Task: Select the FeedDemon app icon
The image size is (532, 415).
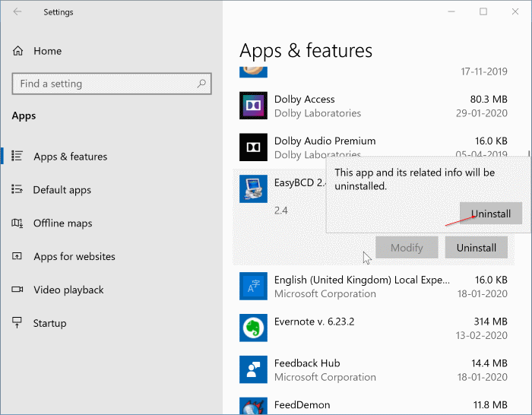Action: coord(253,406)
